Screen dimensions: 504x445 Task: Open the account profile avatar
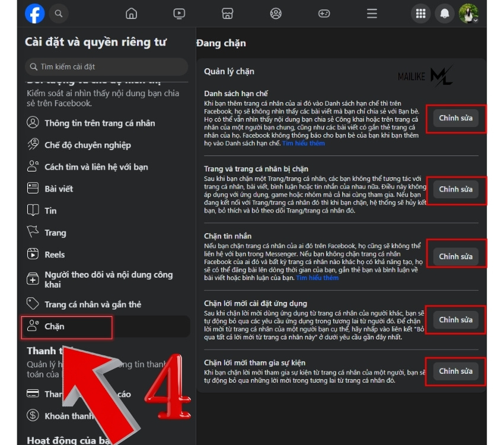[x=468, y=14]
